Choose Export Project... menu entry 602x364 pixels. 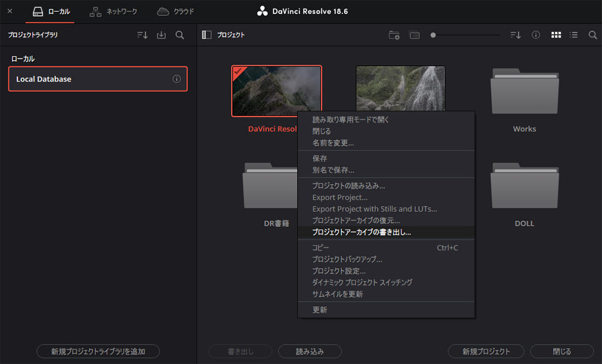pyautogui.click(x=386, y=198)
